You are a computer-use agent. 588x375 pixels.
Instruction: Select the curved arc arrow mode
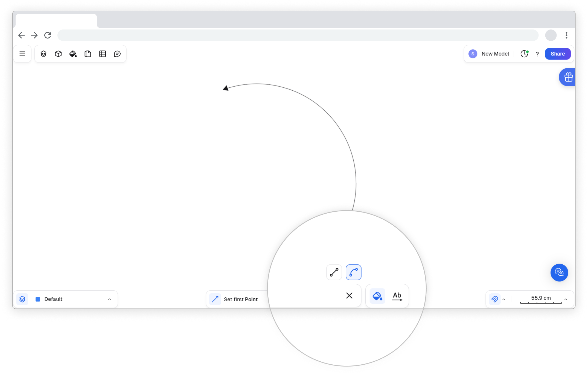pos(353,272)
